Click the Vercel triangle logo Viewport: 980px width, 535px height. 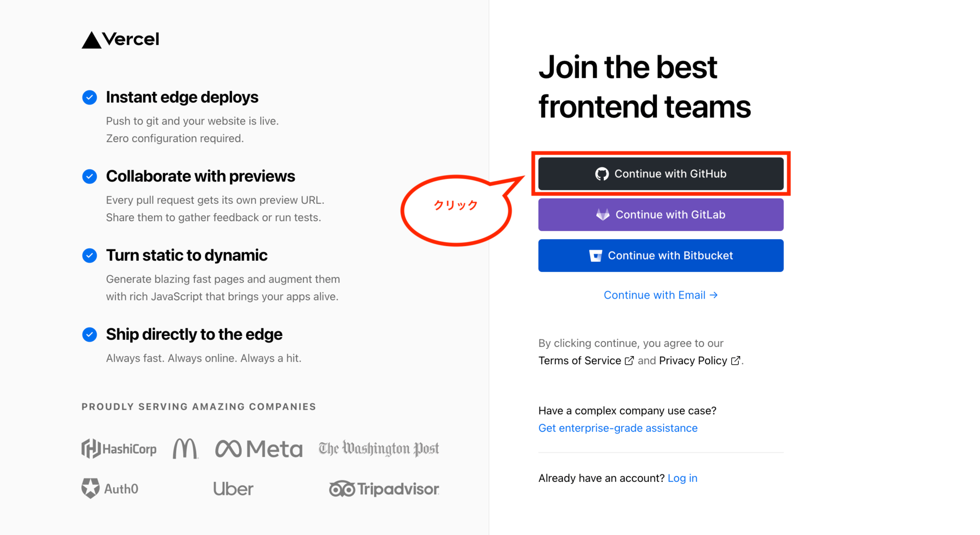pyautogui.click(x=91, y=40)
